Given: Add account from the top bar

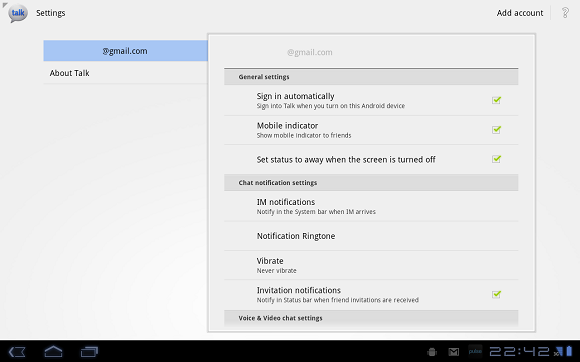Looking at the screenshot, I should click(520, 13).
